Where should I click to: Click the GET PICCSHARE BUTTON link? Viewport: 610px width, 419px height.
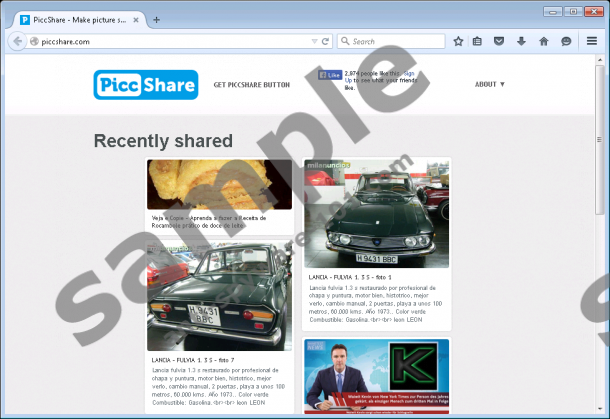click(251, 85)
